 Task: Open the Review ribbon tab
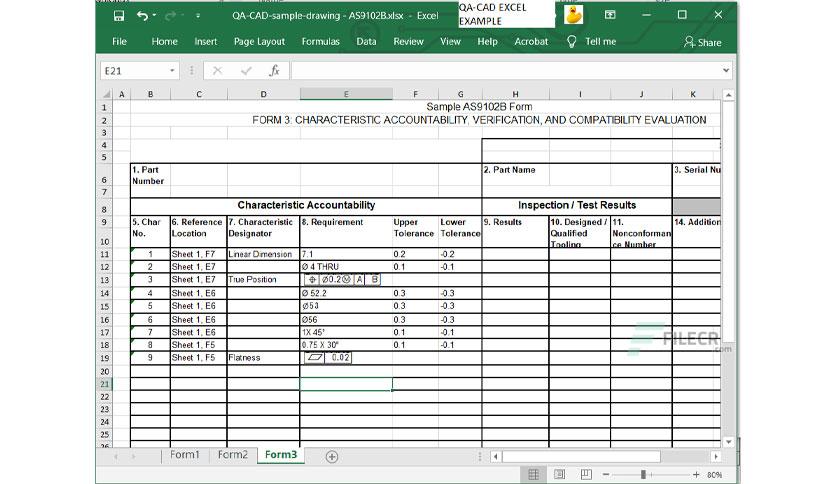click(x=408, y=42)
